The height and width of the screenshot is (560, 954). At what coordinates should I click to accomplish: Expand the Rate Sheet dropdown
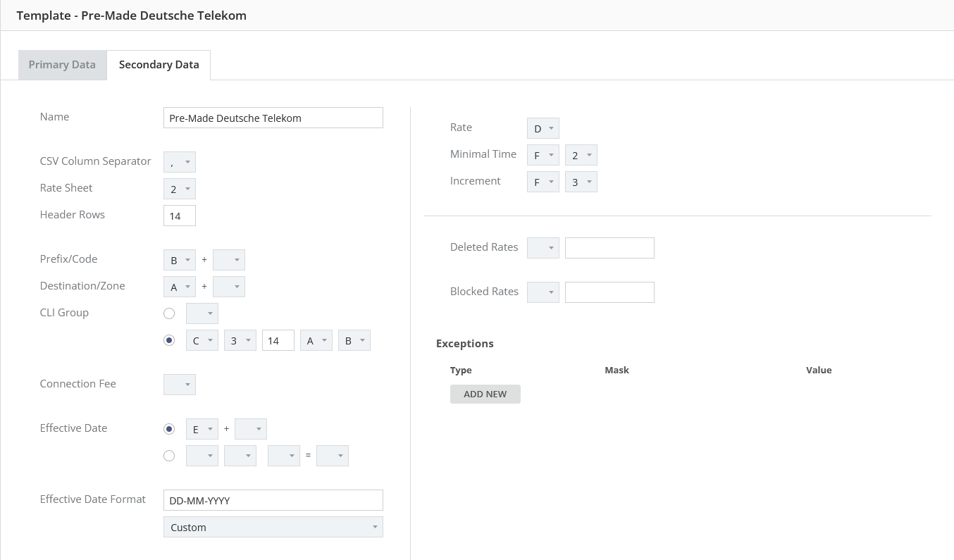pos(179,189)
